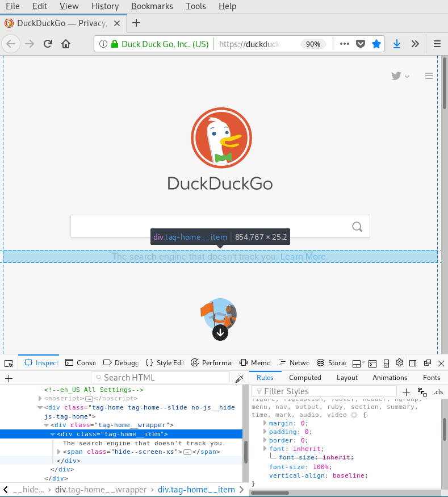
Task: Switch to the Debugger panel
Action: (121, 363)
